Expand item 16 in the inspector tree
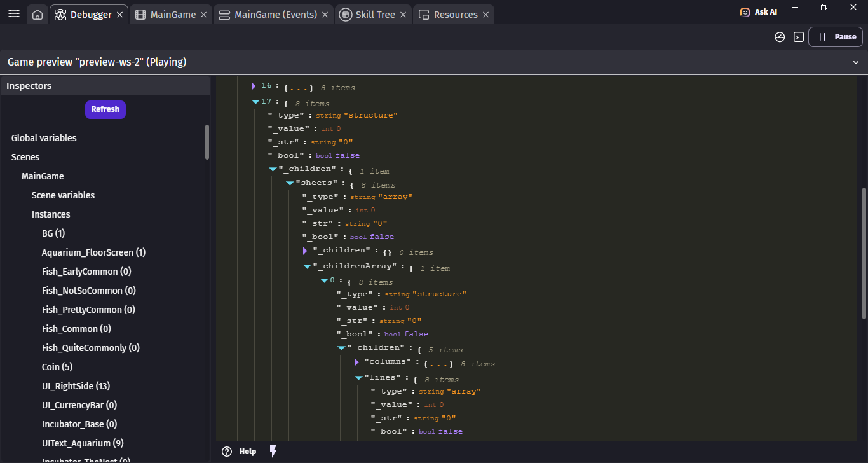The width and height of the screenshot is (868, 463). click(x=254, y=86)
